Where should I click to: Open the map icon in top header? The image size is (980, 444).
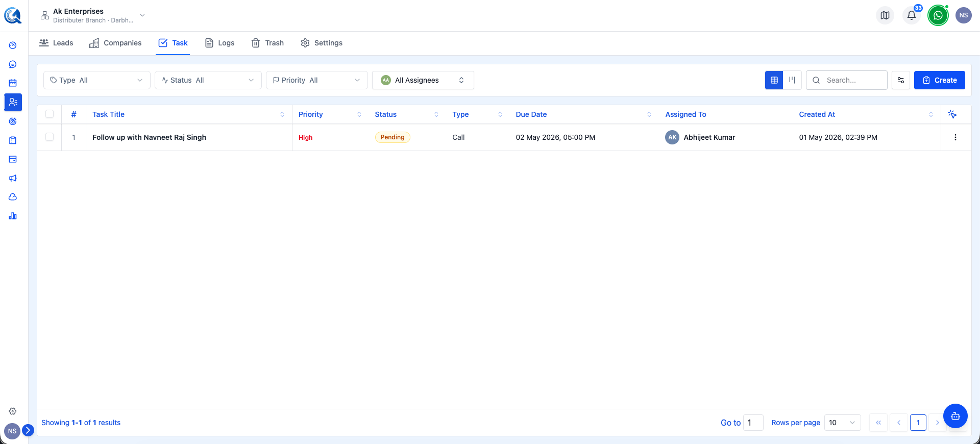[885, 15]
